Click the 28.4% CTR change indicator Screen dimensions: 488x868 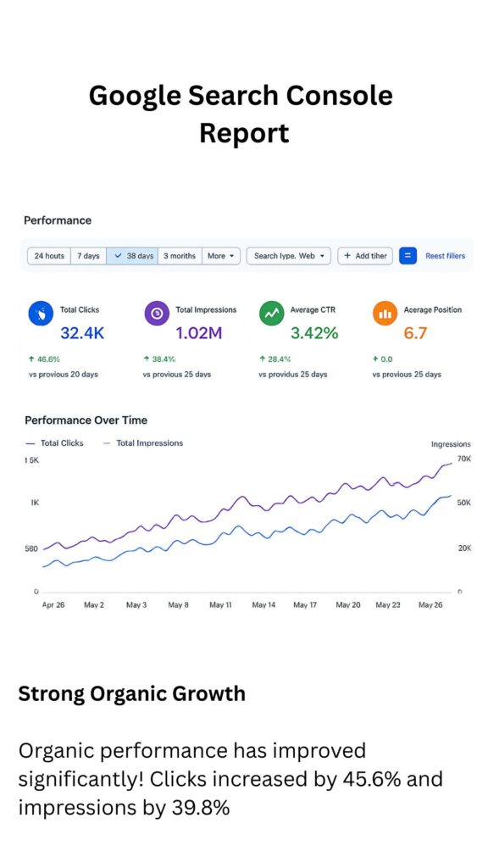click(274, 359)
